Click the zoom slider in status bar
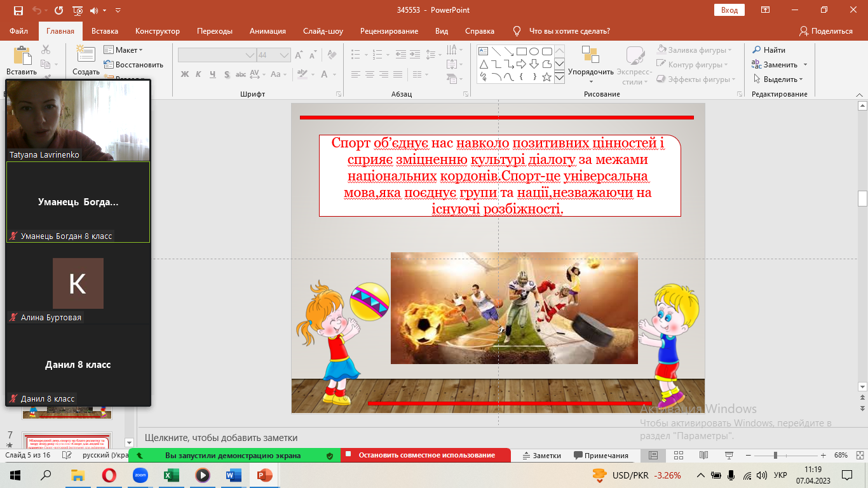 pos(775,456)
